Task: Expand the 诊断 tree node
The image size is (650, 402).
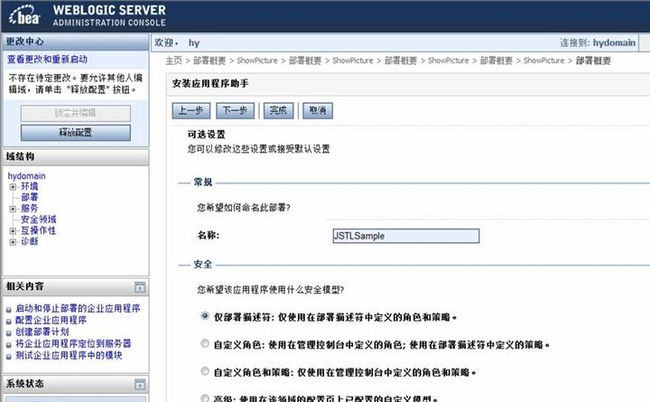Action: pyautogui.click(x=13, y=242)
